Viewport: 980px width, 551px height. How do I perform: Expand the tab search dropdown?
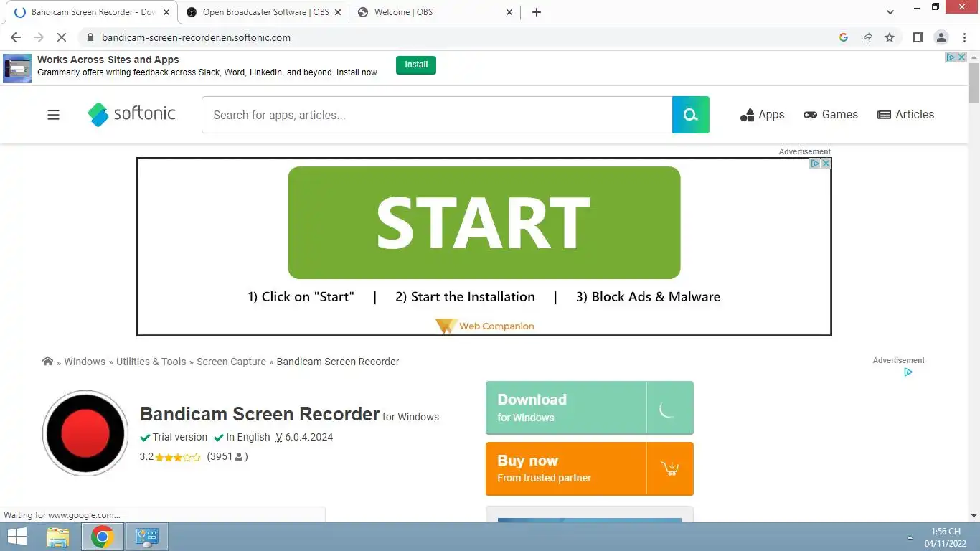click(890, 12)
